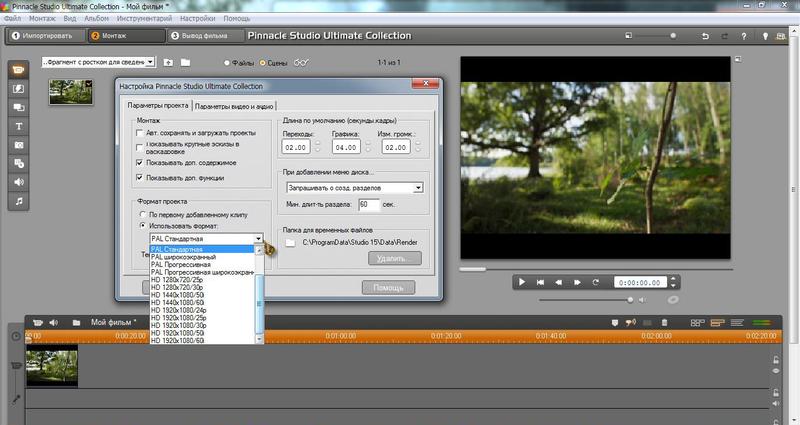The image size is (800, 425).
Task: Click Play in the preview player
Action: tap(521, 282)
